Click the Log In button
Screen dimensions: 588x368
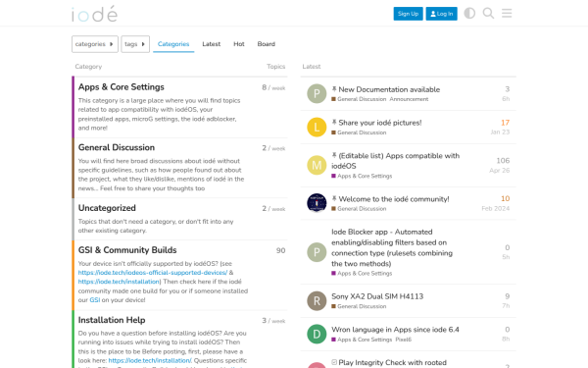[441, 14]
